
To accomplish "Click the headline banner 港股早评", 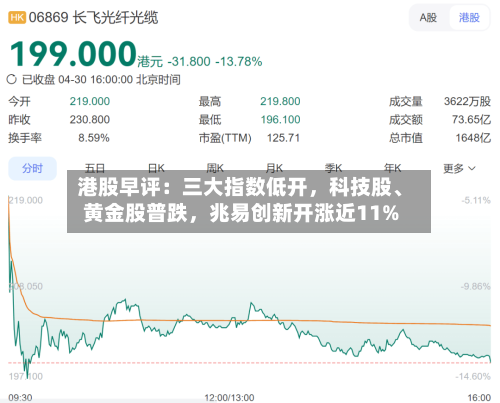I will [249, 201].
